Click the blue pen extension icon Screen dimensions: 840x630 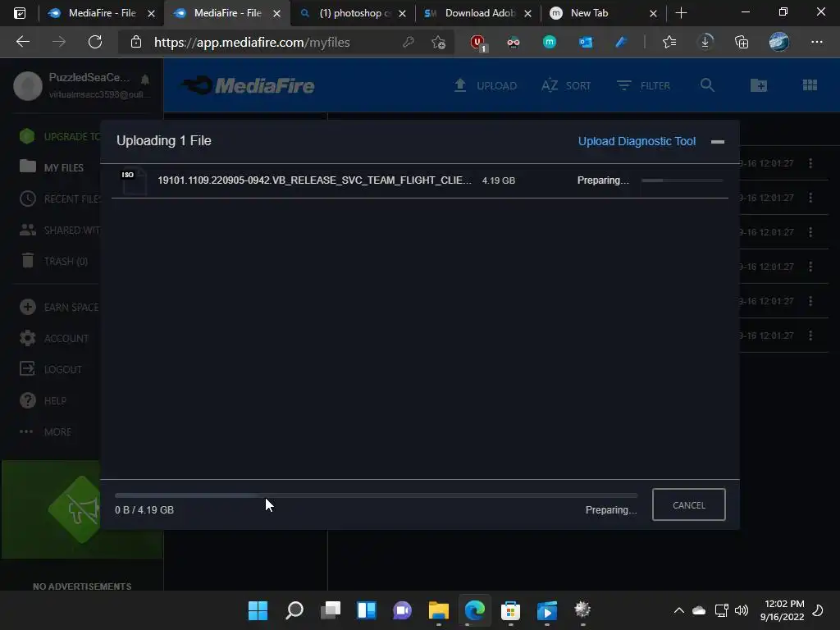621,42
